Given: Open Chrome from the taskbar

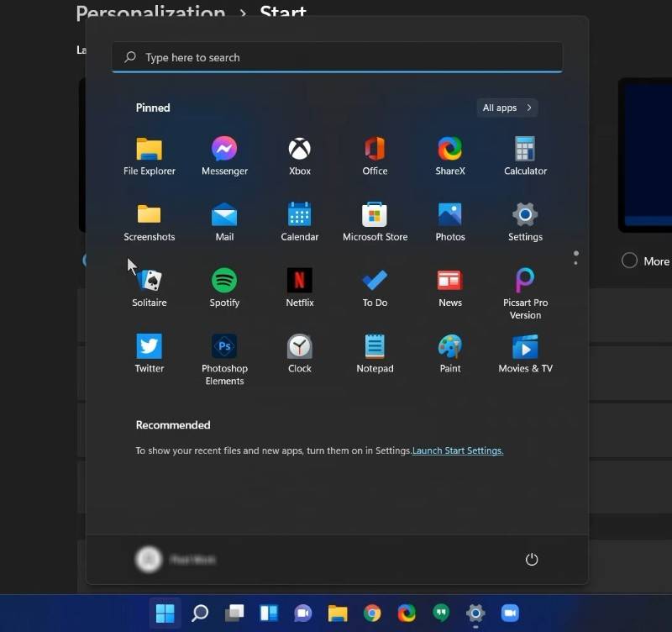Looking at the screenshot, I should 373,613.
